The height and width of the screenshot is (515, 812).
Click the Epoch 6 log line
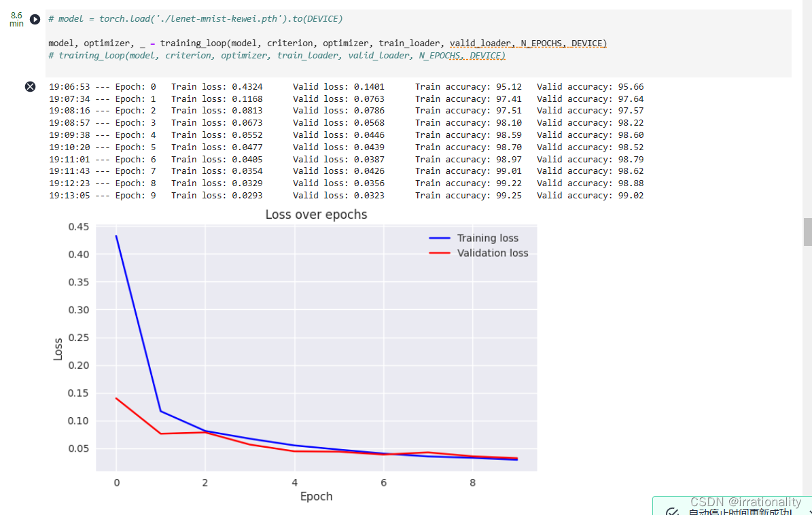346,160
